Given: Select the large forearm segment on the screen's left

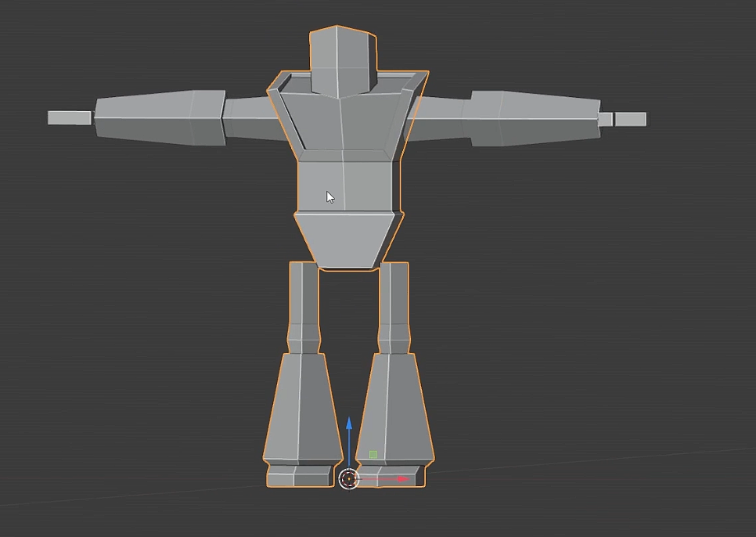Looking at the screenshot, I should click(160, 117).
